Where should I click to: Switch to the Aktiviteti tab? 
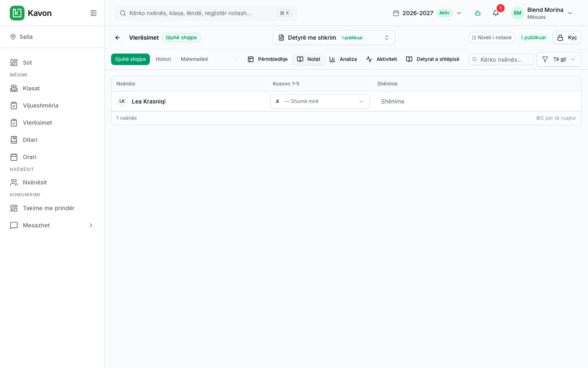(381, 59)
